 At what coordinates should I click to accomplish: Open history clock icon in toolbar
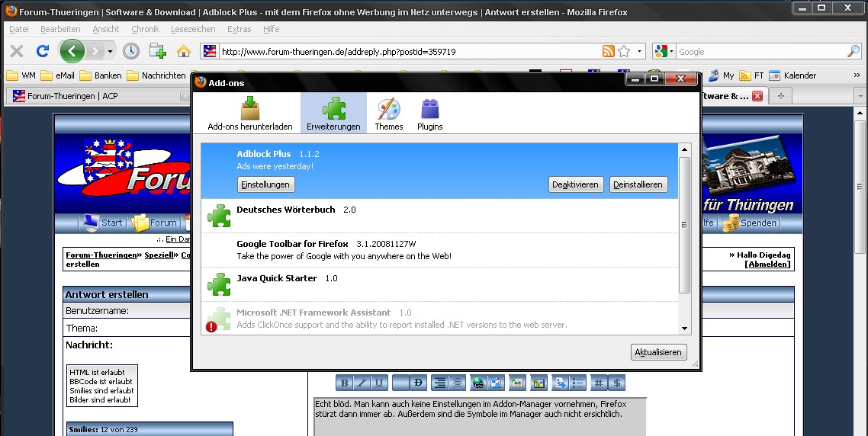pos(130,52)
